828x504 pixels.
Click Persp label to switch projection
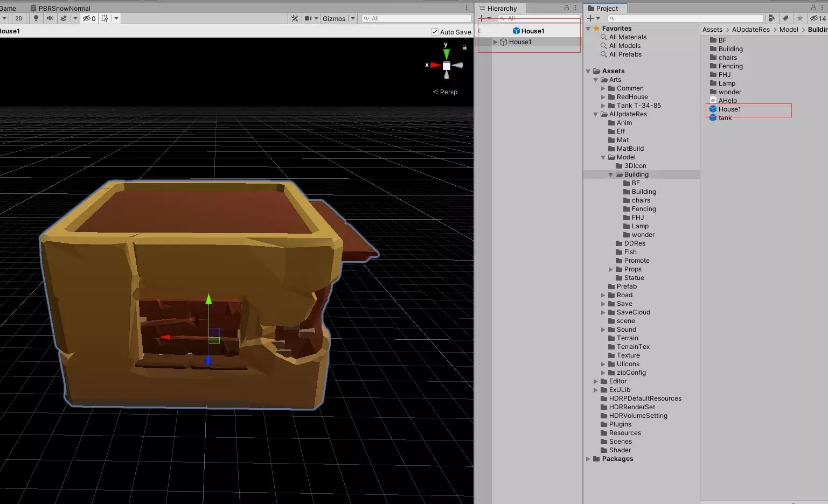[x=448, y=92]
